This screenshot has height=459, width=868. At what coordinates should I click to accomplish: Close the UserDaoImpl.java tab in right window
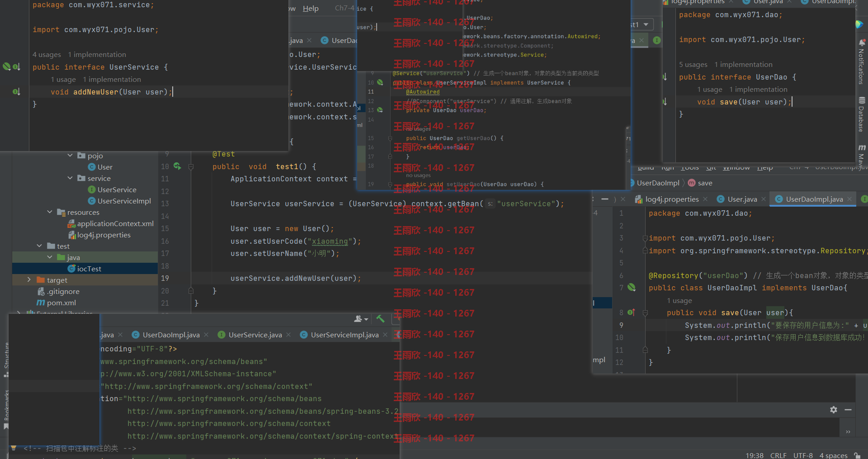point(849,199)
